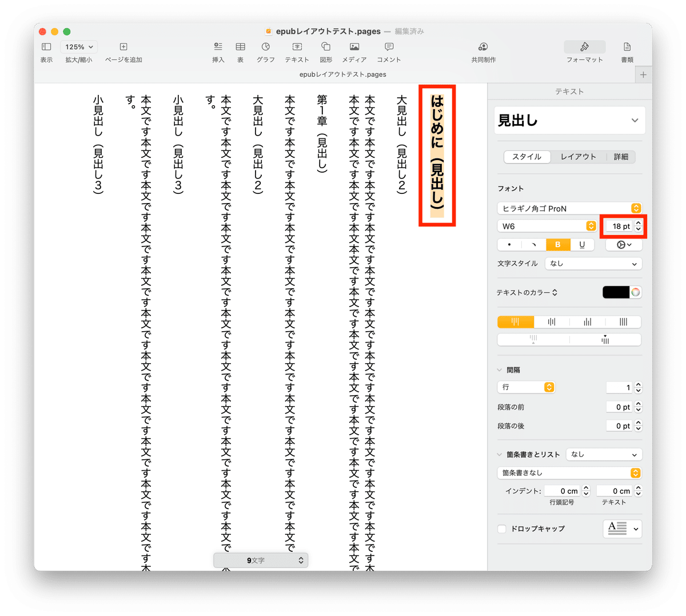686x616 pixels.
Task: Open drop cap style preview dropdown
Action: pyautogui.click(x=623, y=528)
